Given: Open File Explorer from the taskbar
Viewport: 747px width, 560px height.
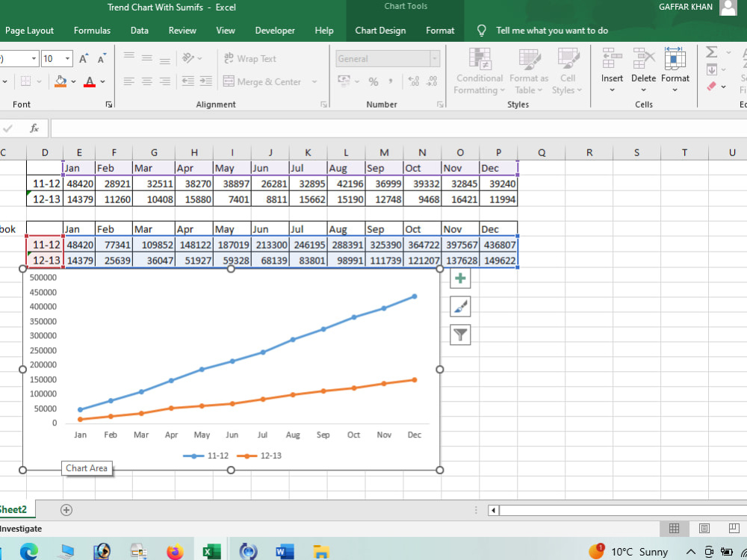Looking at the screenshot, I should click(x=321, y=552).
